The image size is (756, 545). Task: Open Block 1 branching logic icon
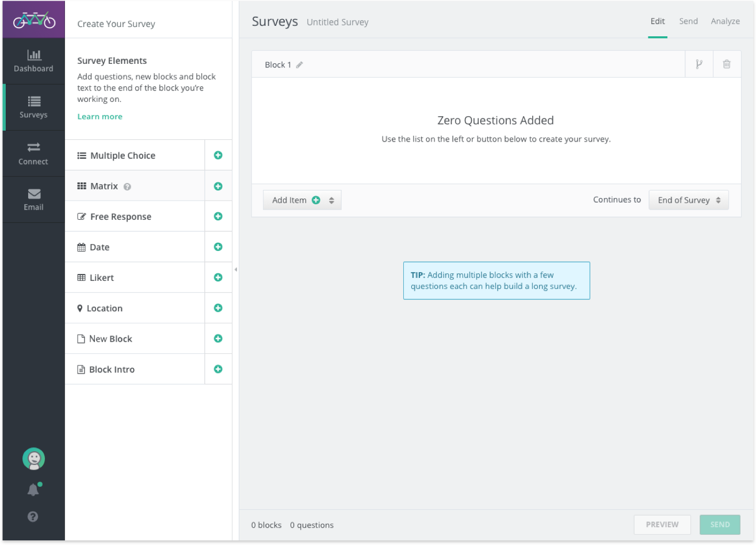click(699, 64)
